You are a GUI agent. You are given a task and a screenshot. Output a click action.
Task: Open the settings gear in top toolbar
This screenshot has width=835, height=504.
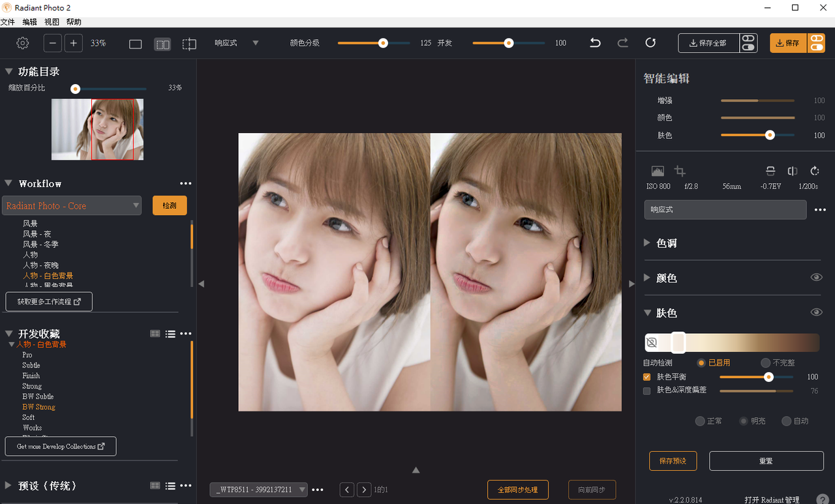23,43
